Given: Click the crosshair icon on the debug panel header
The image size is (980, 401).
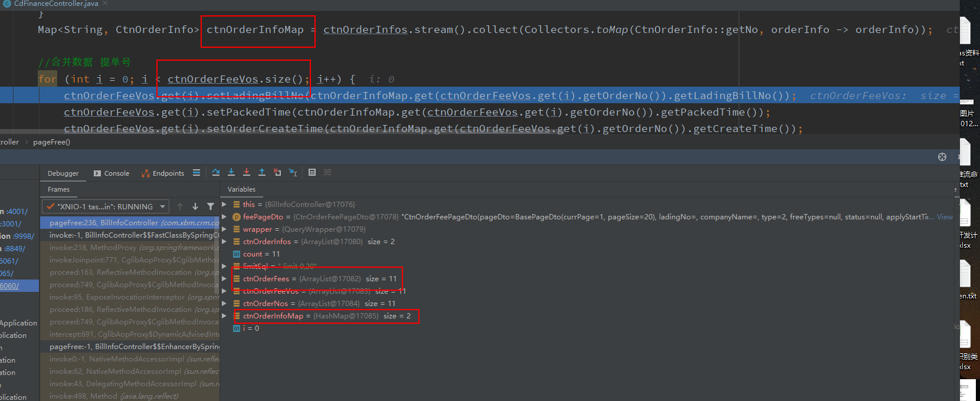Looking at the screenshot, I should (x=942, y=157).
